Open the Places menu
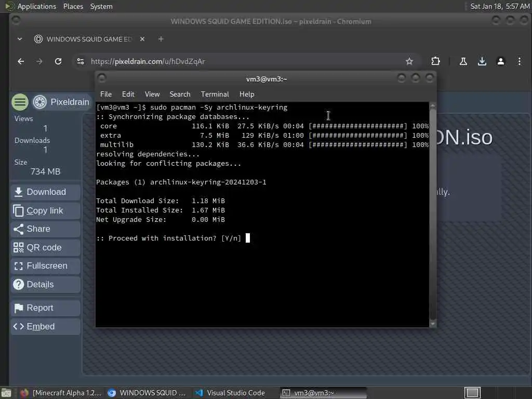Image resolution: width=532 pixels, height=399 pixels. coord(73,6)
